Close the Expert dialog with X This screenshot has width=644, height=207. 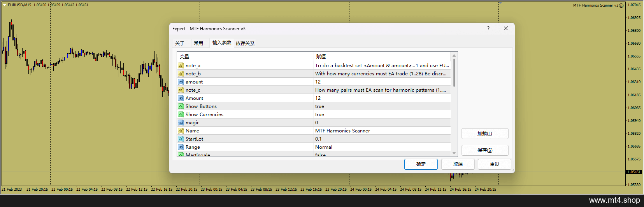(506, 28)
